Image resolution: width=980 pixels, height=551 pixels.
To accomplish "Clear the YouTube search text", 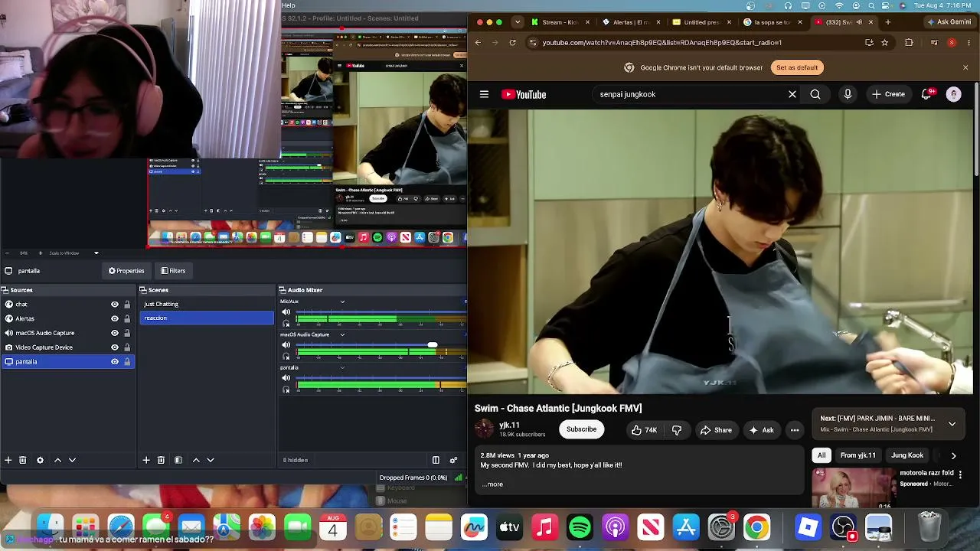I will click(792, 94).
